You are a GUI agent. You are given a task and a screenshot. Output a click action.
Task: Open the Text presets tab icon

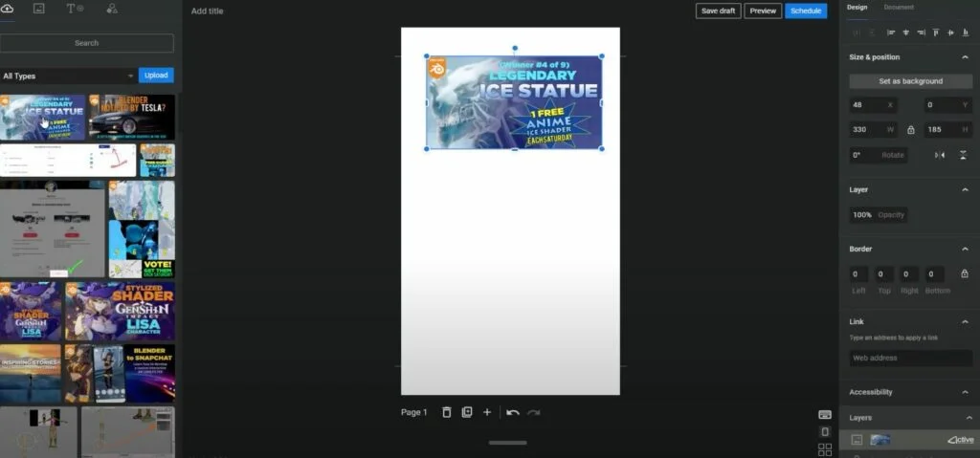coord(74,9)
